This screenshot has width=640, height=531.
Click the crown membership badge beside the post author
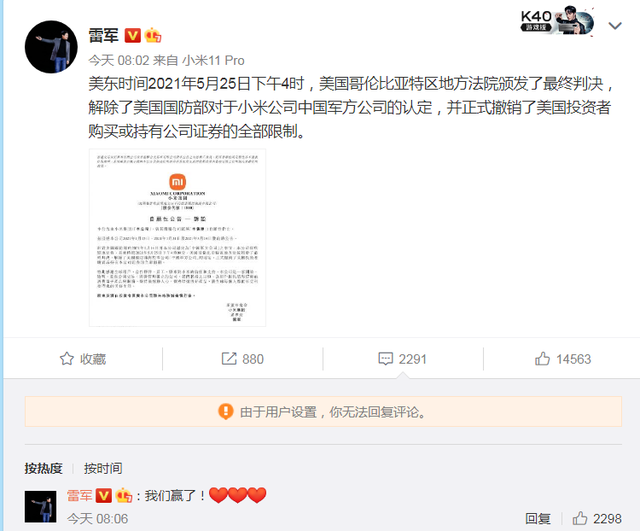coord(153,35)
